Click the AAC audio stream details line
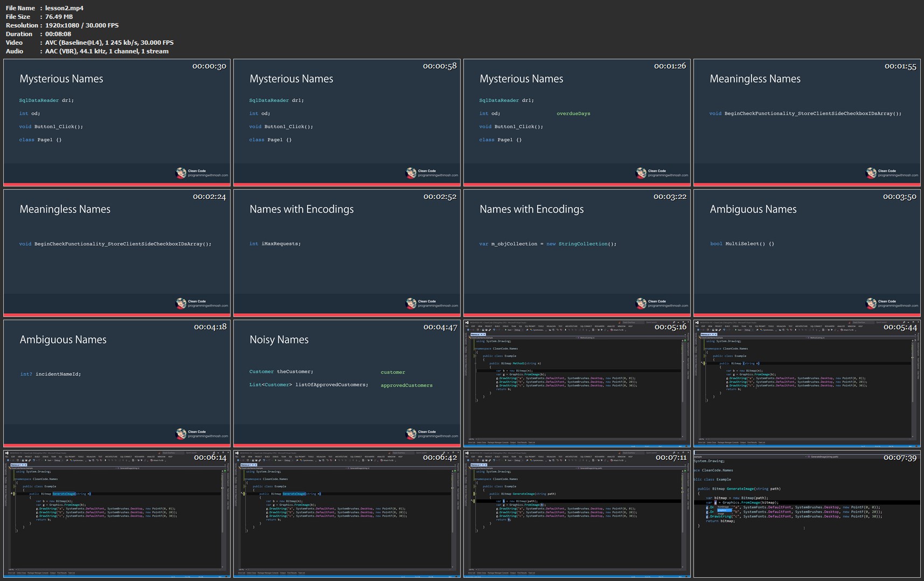 pyautogui.click(x=107, y=51)
